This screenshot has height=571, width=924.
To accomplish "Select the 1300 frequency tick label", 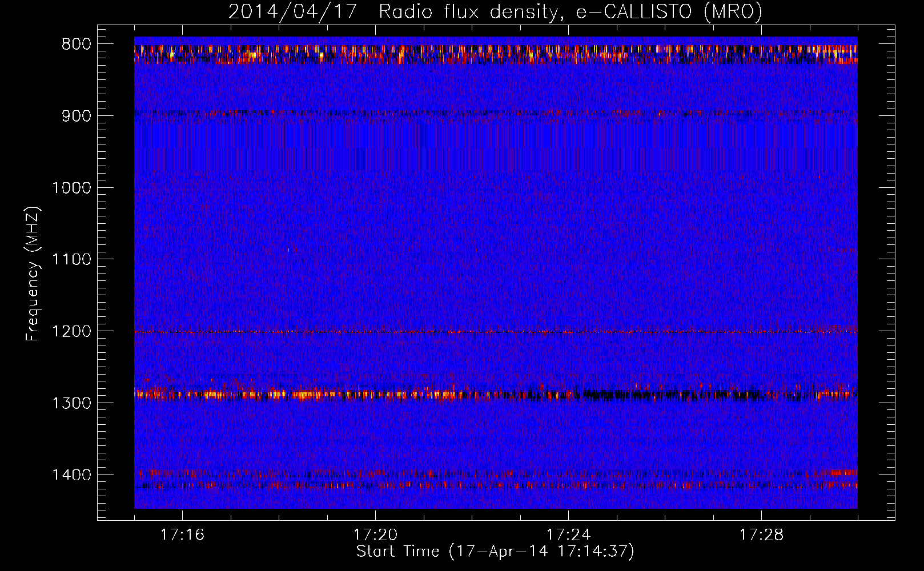I will pyautogui.click(x=71, y=403).
